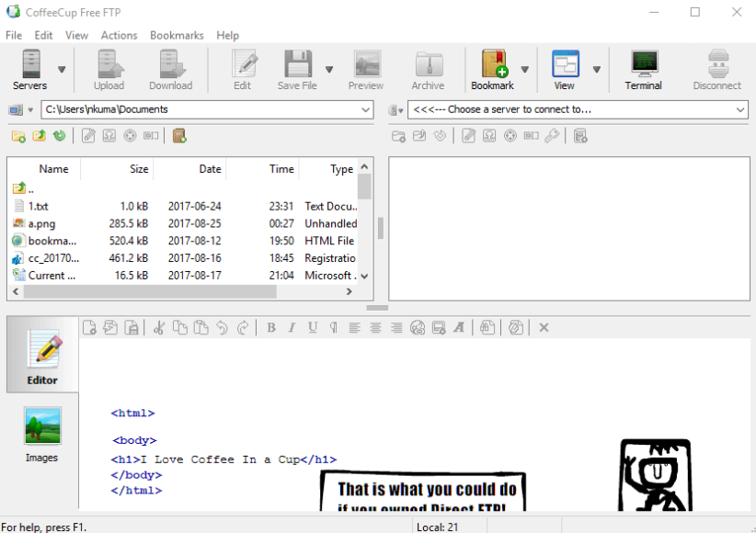Expand the local path dropdown

tap(365, 110)
